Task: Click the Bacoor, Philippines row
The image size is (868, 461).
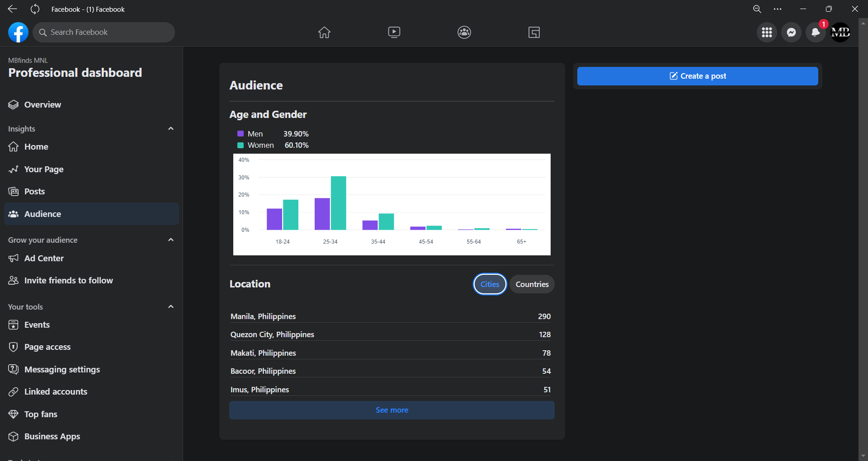Action: 392,371
